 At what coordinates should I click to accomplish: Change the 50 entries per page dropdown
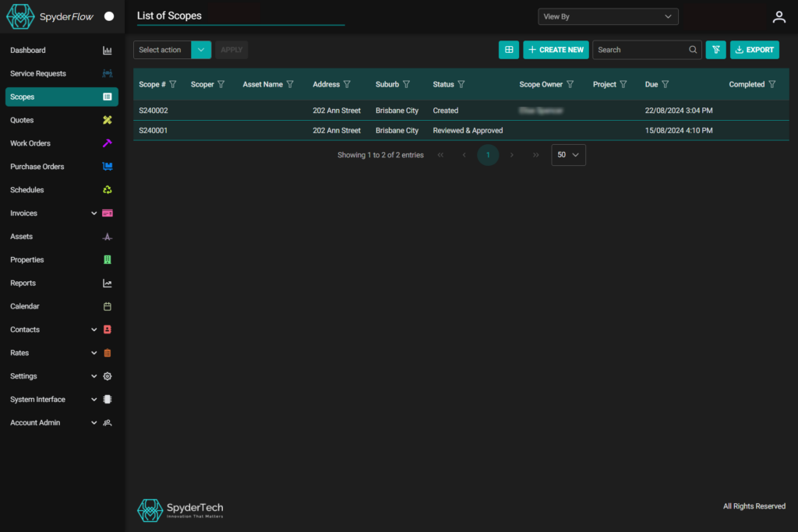click(568, 155)
